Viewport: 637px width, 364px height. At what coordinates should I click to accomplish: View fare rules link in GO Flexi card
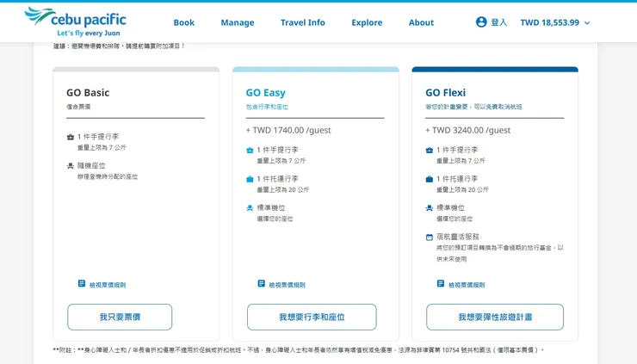(467, 285)
